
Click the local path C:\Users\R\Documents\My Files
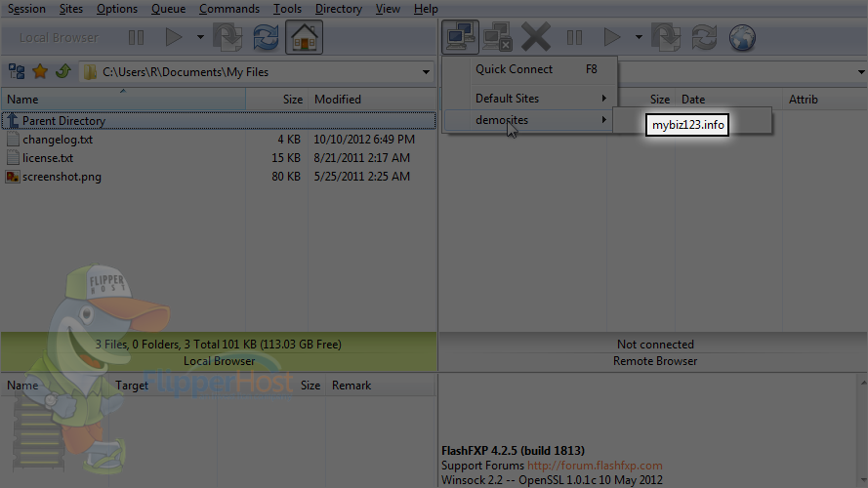(x=186, y=72)
